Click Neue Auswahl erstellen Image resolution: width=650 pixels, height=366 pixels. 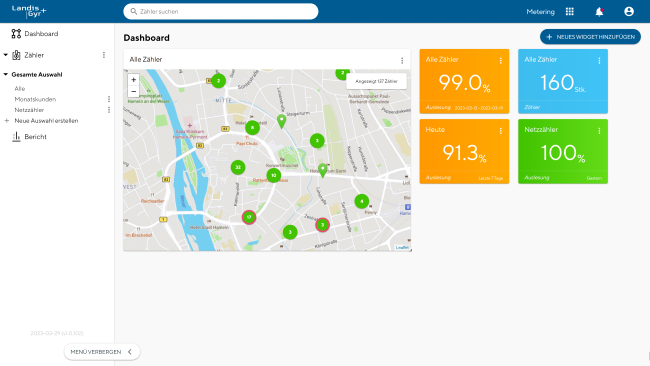(46, 121)
